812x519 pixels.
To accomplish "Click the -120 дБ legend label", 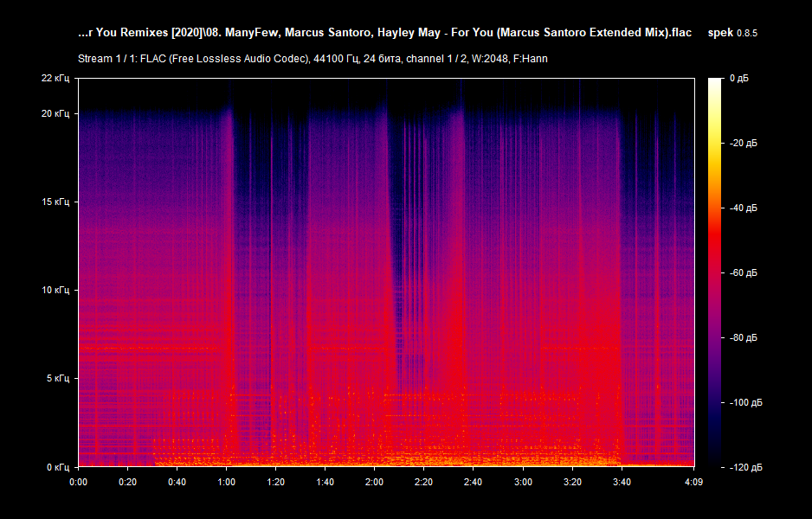I will point(746,465).
